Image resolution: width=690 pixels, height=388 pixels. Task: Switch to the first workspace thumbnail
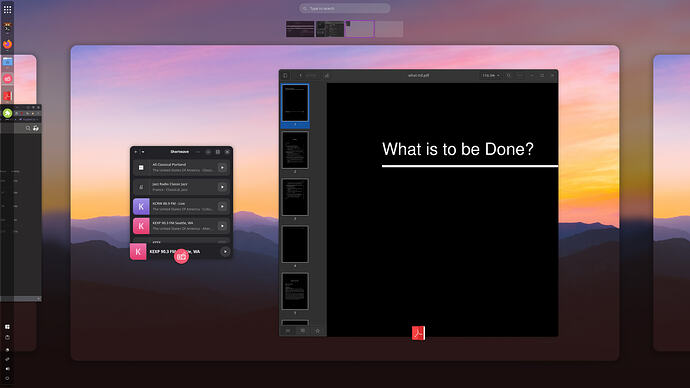(300, 29)
